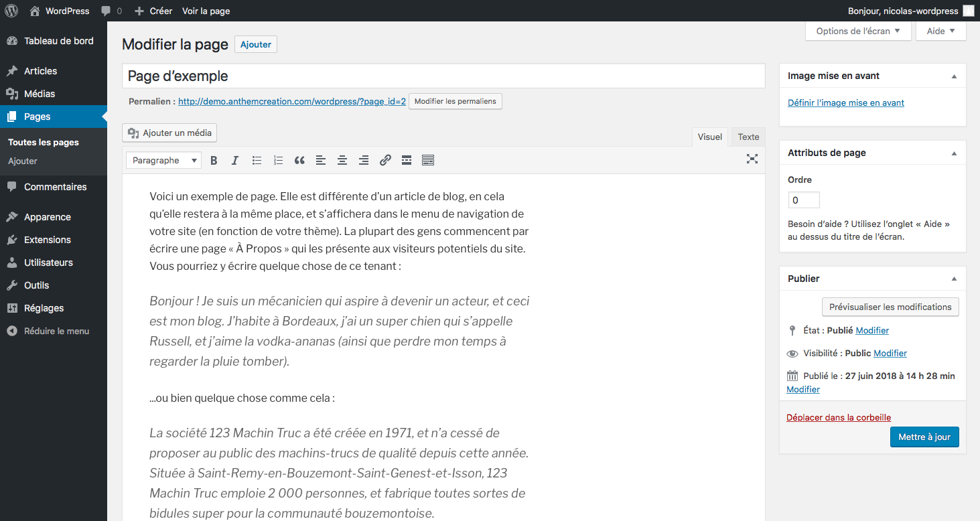Enable distraction-free writing mode

point(752,159)
